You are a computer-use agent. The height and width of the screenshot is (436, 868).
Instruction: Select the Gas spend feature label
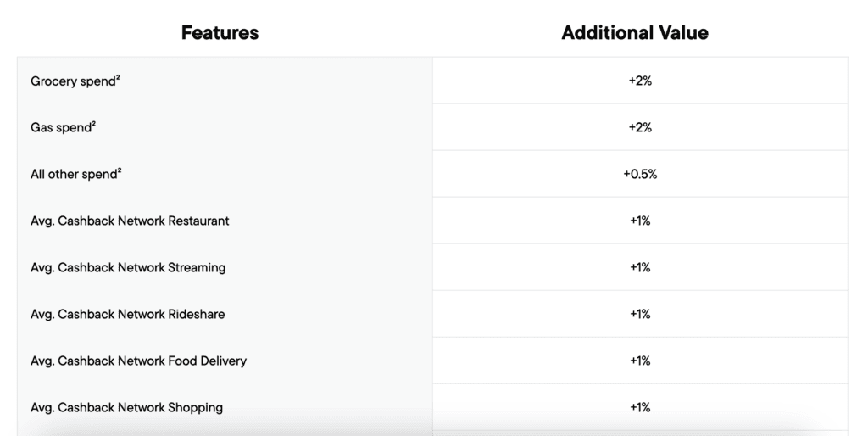tap(59, 128)
